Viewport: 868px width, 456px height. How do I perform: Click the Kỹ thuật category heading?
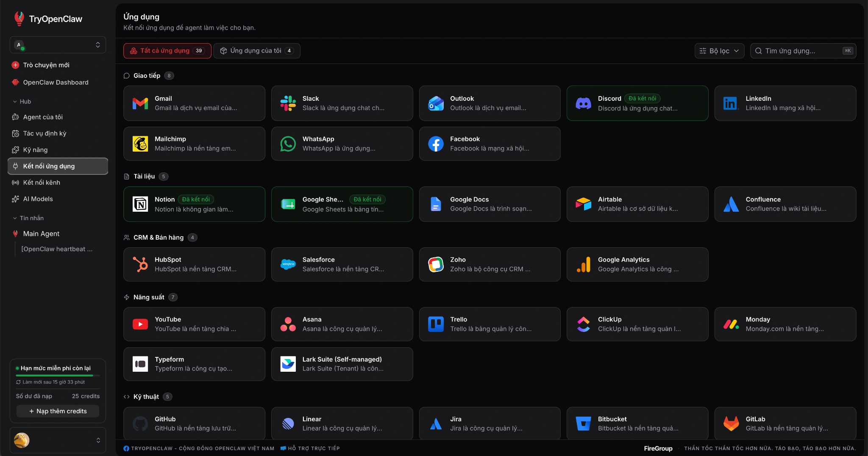click(x=146, y=397)
